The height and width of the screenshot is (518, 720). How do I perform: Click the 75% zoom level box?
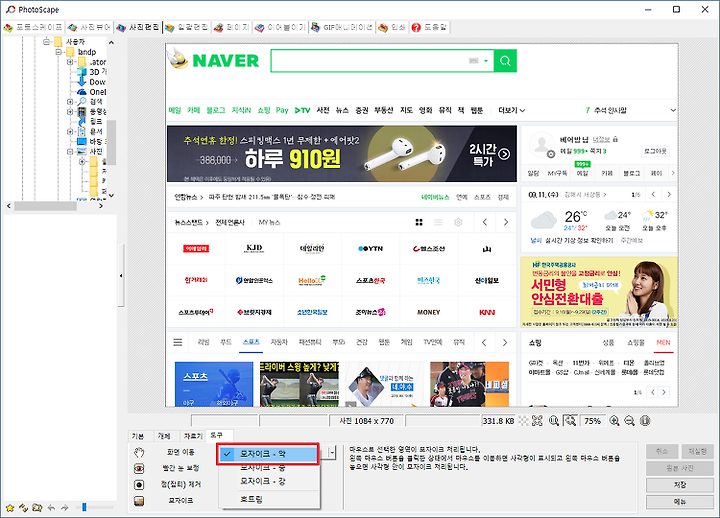point(593,421)
